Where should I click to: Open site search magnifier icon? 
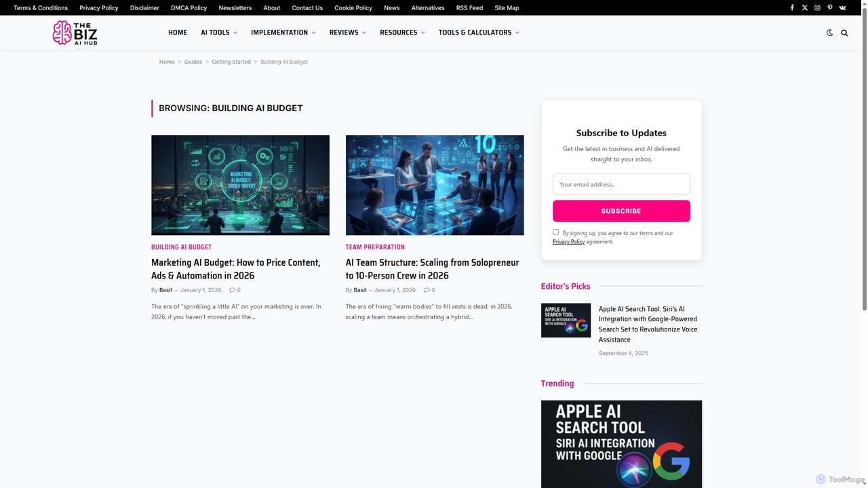pos(844,33)
